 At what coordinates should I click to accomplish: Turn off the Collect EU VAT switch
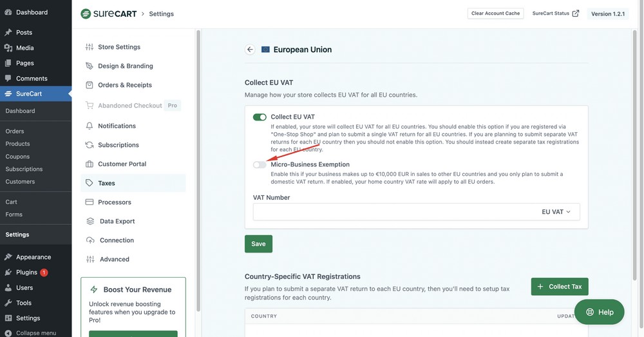pyautogui.click(x=260, y=117)
